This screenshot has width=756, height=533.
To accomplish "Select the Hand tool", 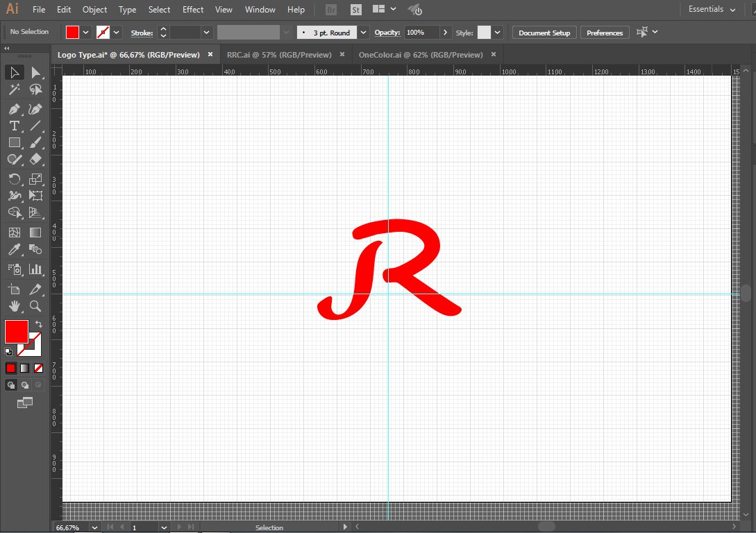I will tap(14, 306).
